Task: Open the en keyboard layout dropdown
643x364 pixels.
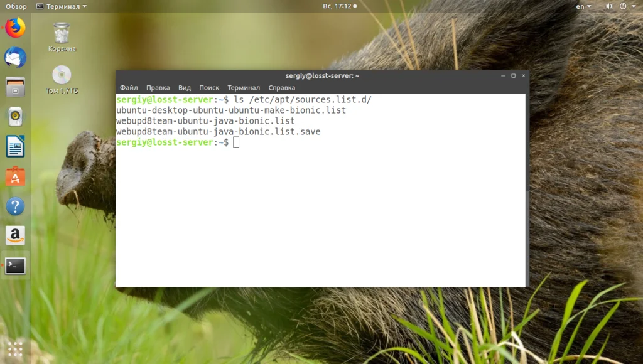Action: [583, 6]
